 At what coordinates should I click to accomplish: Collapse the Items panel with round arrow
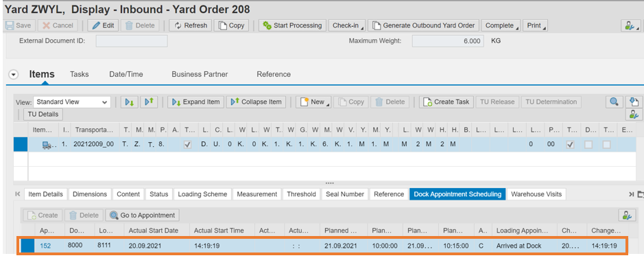click(14, 74)
